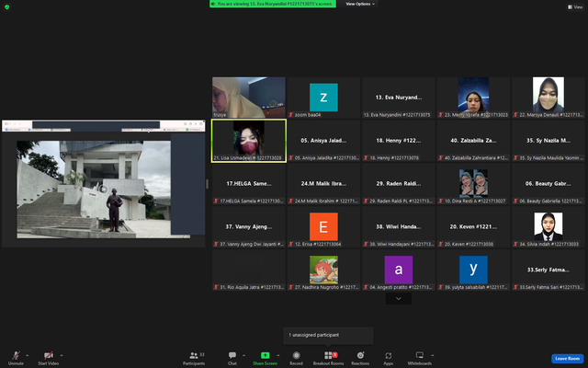Select Dina Resti A's photo tile
The height and width of the screenshot is (368, 588).
point(473,184)
